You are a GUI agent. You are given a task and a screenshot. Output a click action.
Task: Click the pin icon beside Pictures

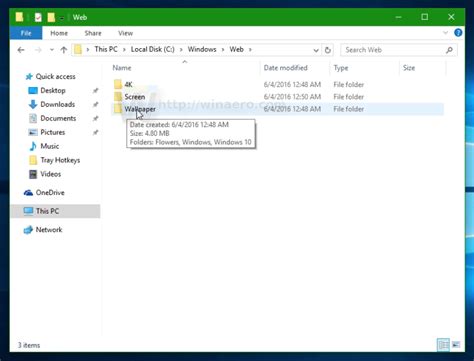tap(95, 133)
